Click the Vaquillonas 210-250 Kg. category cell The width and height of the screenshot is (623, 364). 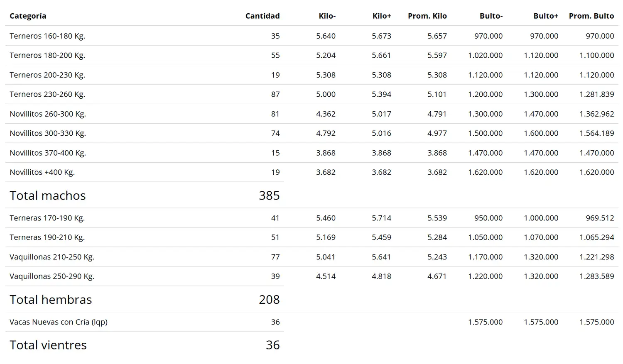52,257
